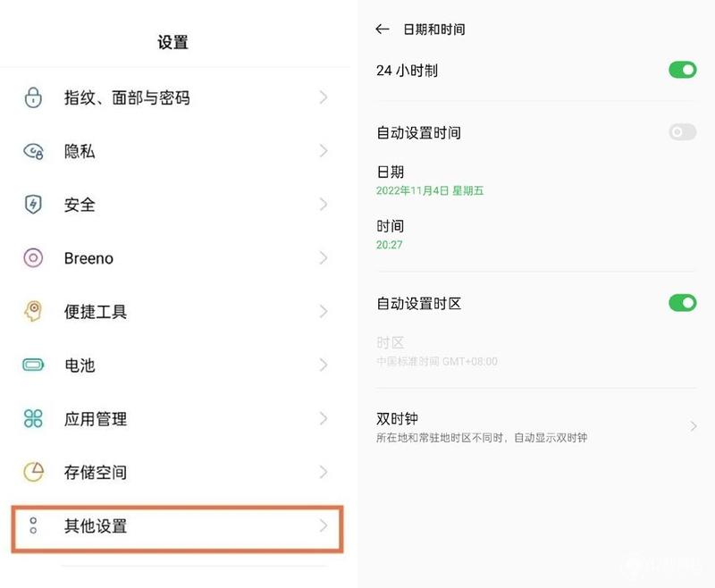Viewport: 715px width, 588px height.
Task: Open 其他设置 using its arrow
Action: click(324, 525)
